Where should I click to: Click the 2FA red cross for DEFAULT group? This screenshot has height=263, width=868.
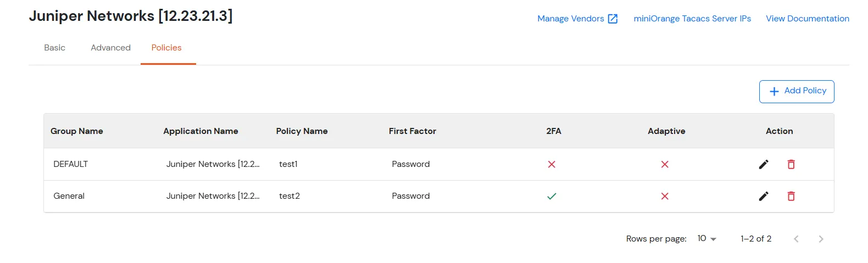[x=552, y=164]
